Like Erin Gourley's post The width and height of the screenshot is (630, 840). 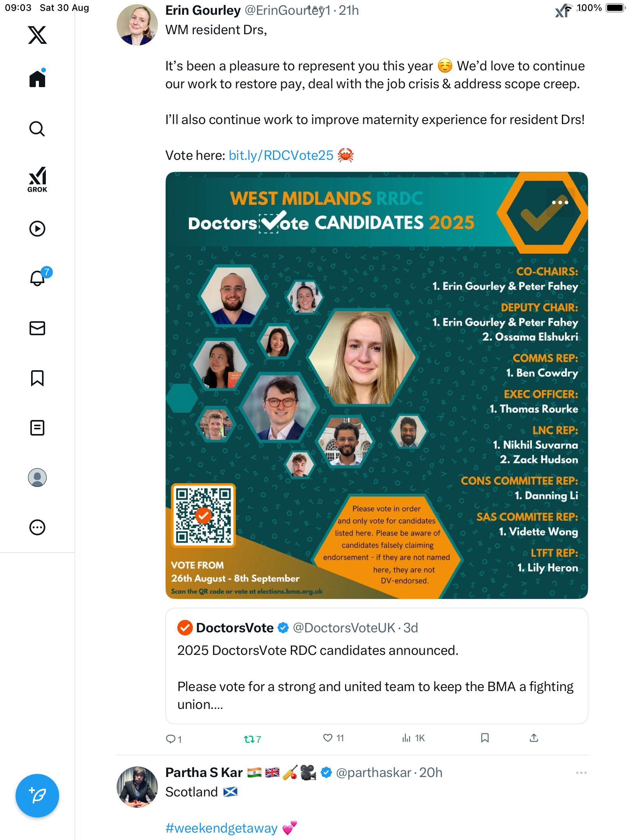click(x=328, y=738)
